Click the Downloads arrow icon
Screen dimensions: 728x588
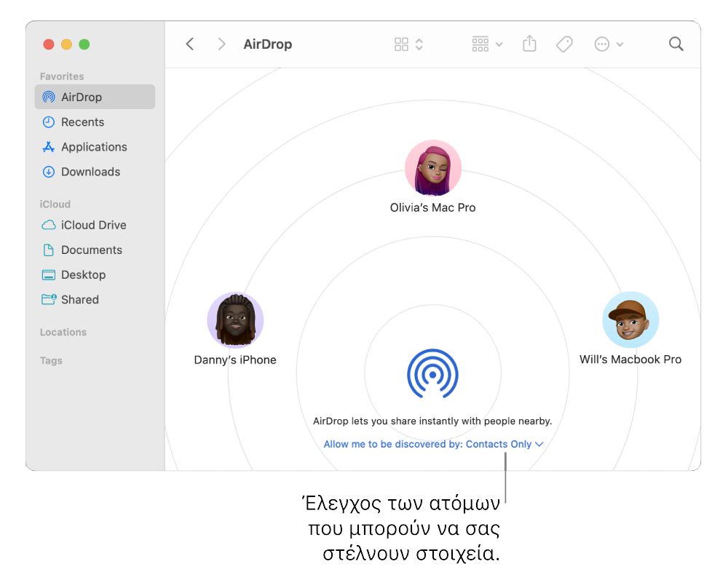(49, 172)
